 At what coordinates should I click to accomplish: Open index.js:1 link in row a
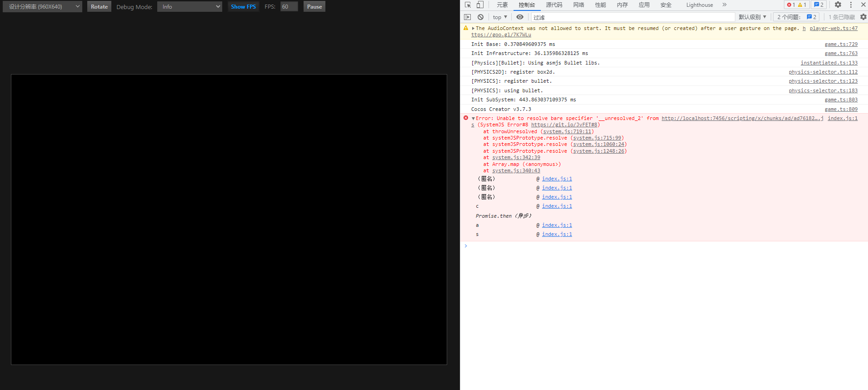[x=557, y=225]
